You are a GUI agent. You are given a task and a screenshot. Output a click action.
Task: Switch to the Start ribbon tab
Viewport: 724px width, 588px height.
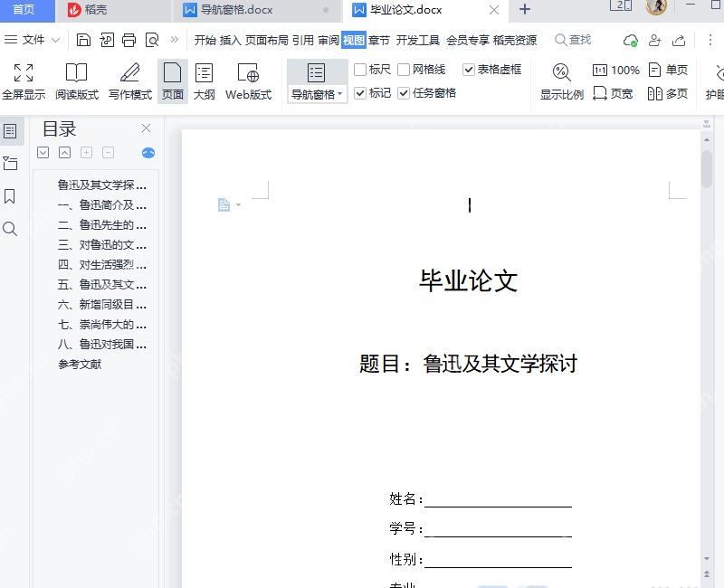[x=205, y=40]
